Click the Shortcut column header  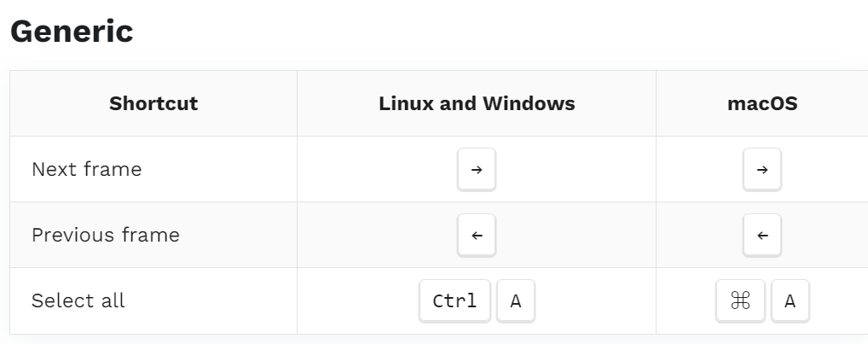[x=153, y=103]
